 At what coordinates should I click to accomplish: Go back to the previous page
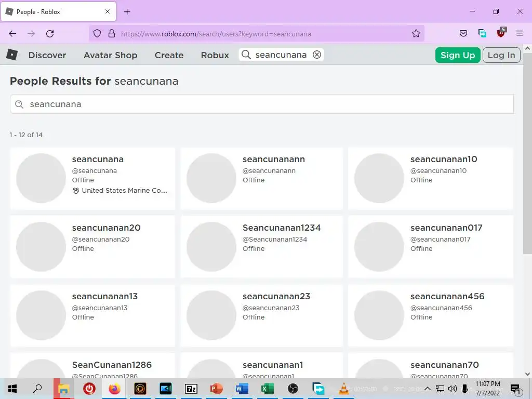12,34
